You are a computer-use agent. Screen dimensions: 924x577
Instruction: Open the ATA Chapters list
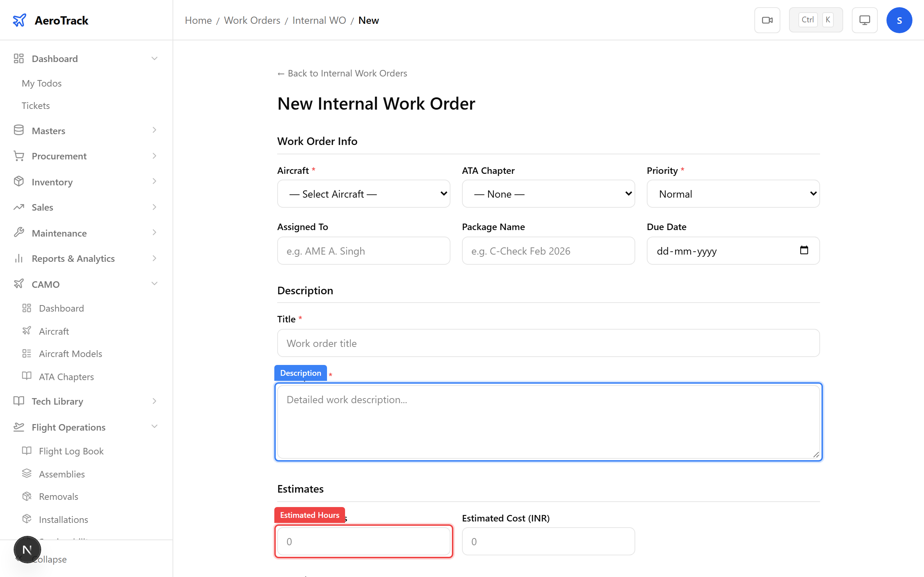tap(66, 376)
